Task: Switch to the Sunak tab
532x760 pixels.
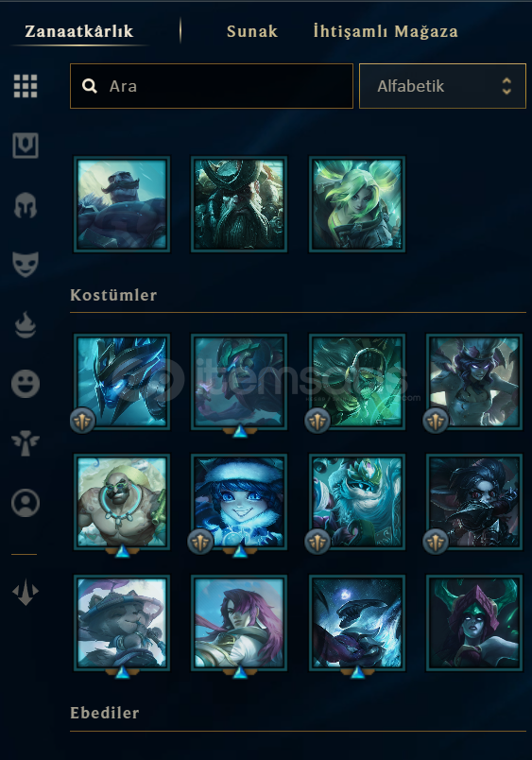Action: pyautogui.click(x=252, y=31)
